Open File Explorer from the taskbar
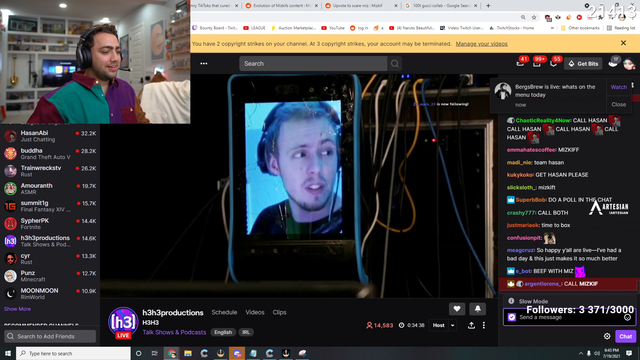 [x=188, y=353]
